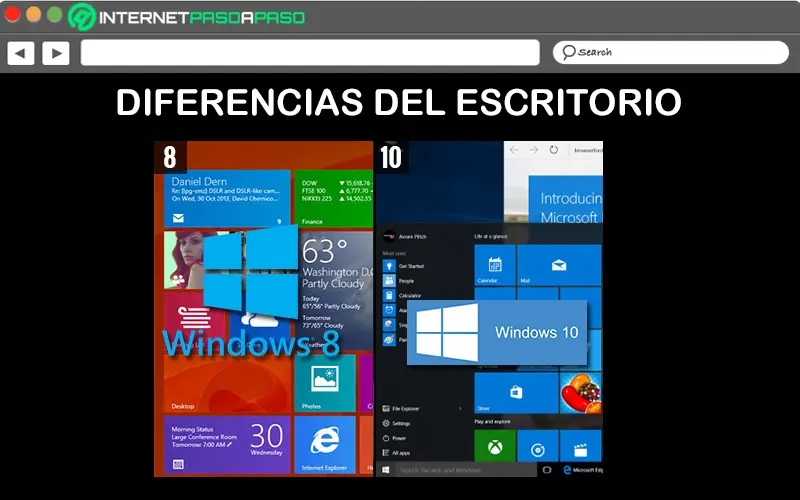Open the Movies & TV clapperboard tile

pos(581,446)
